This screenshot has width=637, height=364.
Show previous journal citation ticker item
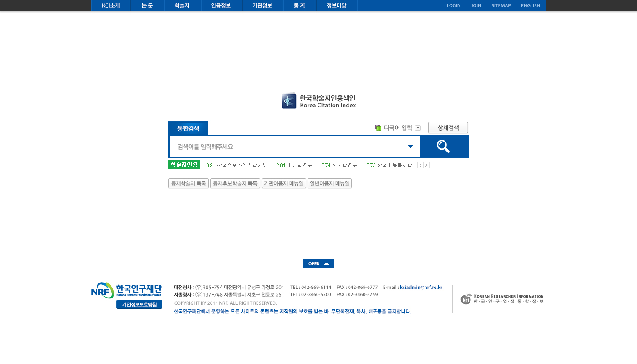[420, 165]
